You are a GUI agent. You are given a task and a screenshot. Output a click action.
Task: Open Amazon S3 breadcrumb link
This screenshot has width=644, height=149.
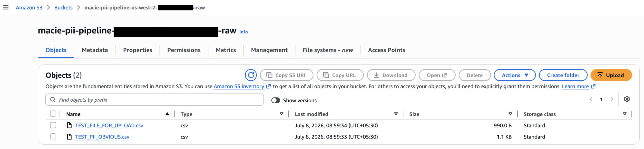tap(29, 8)
